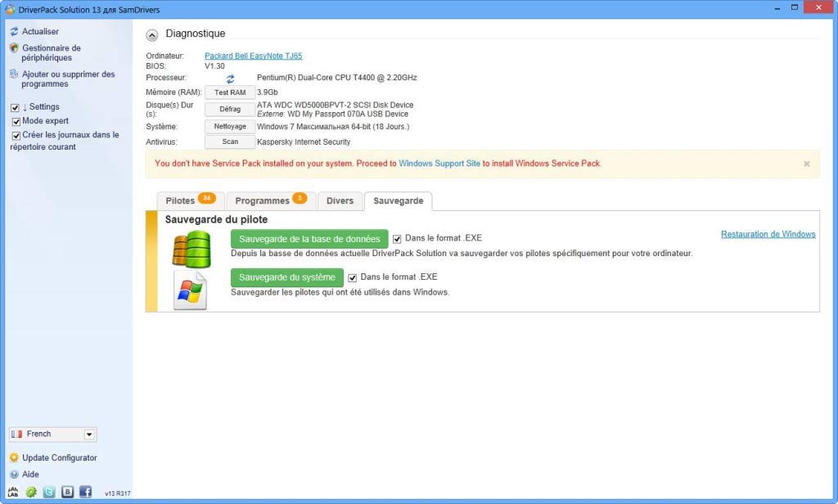Screen dimensions: 838x504
Task: Click the v13 R317 version text
Action: click(x=118, y=493)
